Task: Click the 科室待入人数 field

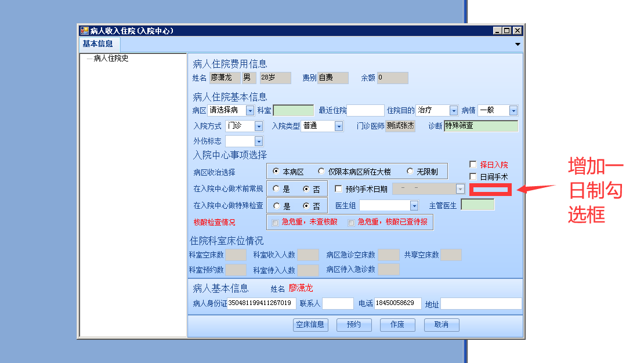Action: point(308,270)
